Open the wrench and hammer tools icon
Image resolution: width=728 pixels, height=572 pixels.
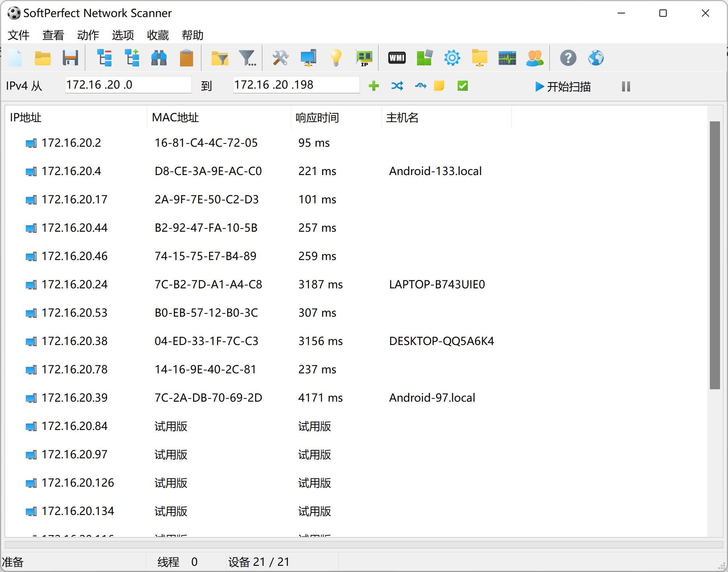point(280,58)
